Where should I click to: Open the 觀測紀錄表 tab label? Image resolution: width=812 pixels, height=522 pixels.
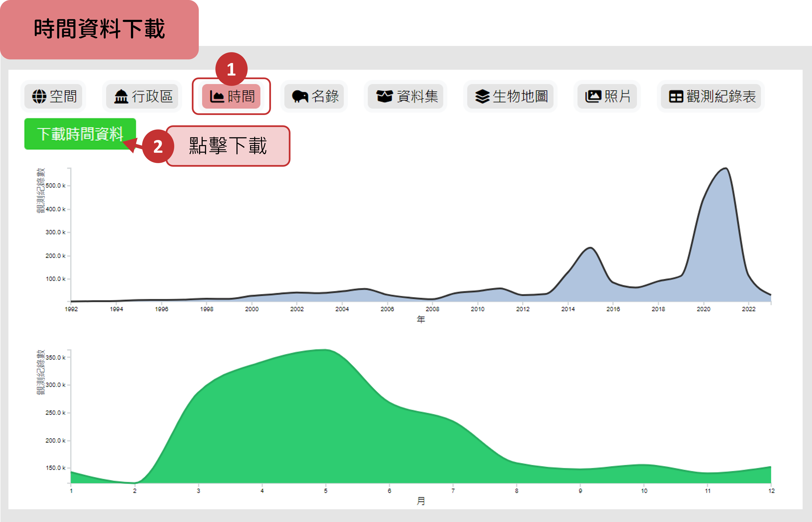point(721,97)
